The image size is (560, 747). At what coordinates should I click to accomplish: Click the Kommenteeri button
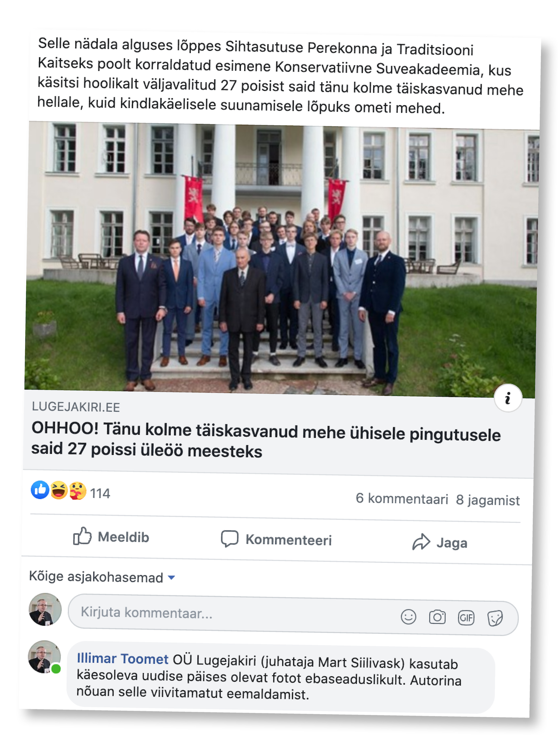pos(276,539)
